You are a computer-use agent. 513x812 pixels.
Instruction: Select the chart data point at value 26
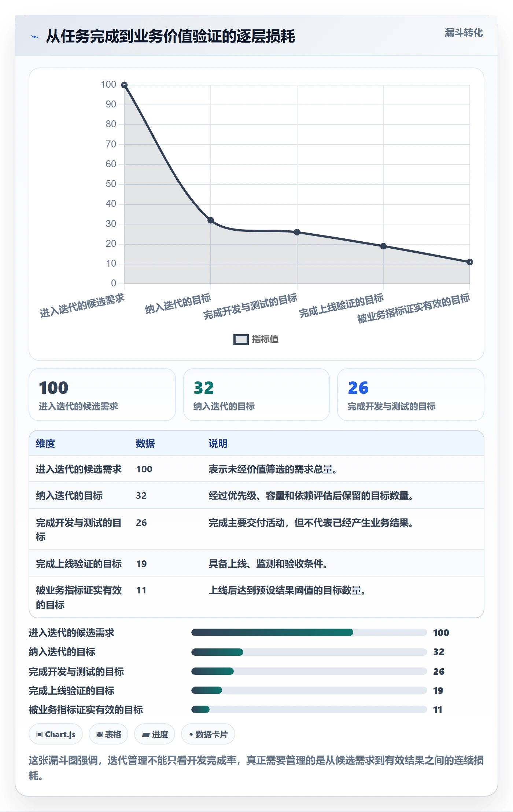[x=297, y=232]
